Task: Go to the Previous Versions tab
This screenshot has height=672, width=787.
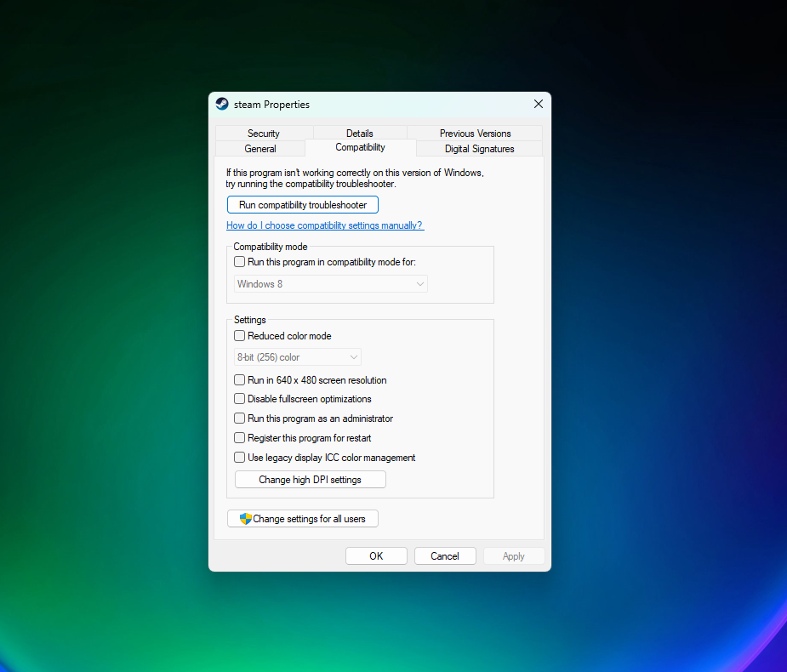Action: [475, 133]
